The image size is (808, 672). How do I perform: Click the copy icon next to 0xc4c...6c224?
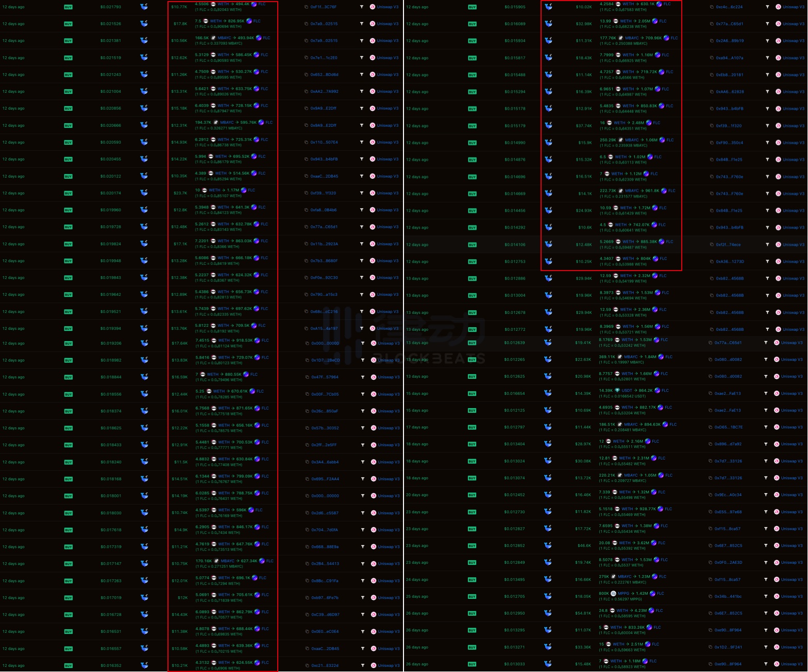(712, 7)
